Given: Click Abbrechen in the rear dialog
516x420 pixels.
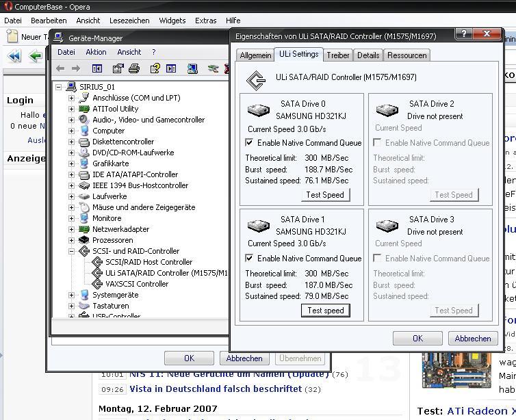Looking at the screenshot, I should 244,358.
